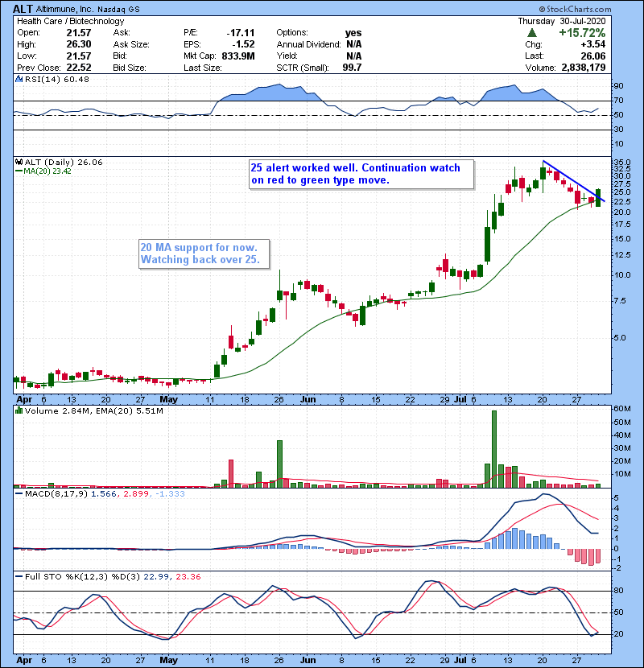Click the Volume 2.84M, EMA(20) 5.51M label
The image size is (644, 668).
(x=93, y=410)
